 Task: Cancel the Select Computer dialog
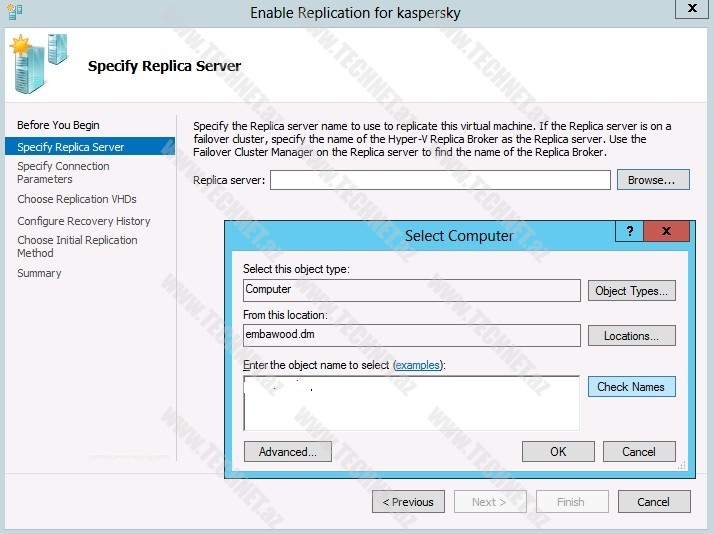coord(639,451)
